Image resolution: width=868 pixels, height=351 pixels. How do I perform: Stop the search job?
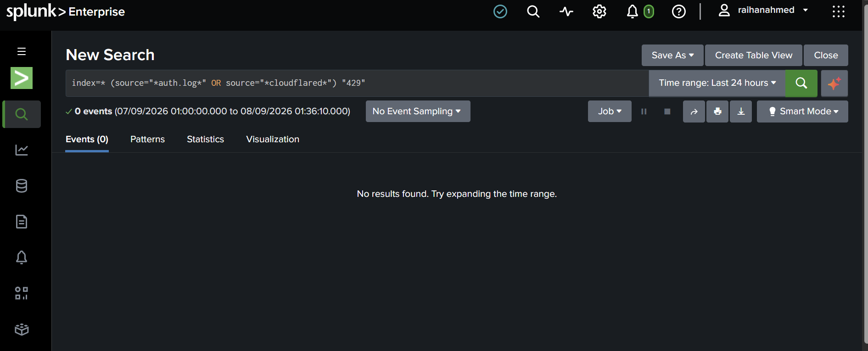tap(667, 111)
